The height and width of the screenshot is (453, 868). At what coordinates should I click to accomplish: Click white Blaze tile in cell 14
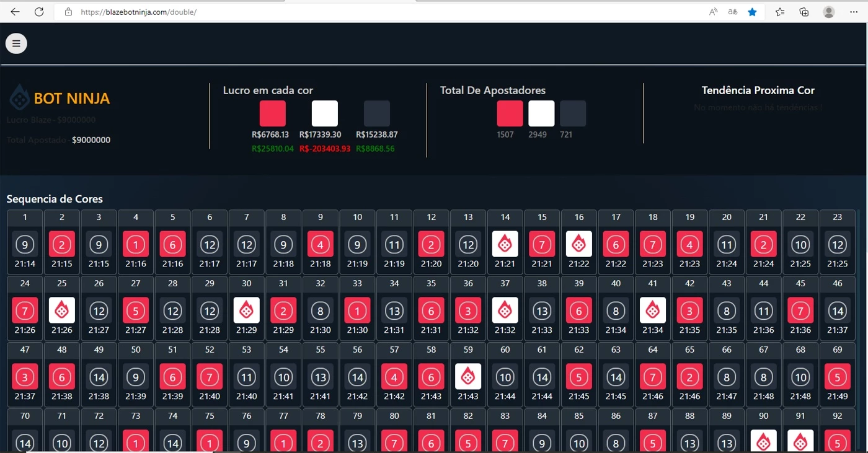point(505,244)
